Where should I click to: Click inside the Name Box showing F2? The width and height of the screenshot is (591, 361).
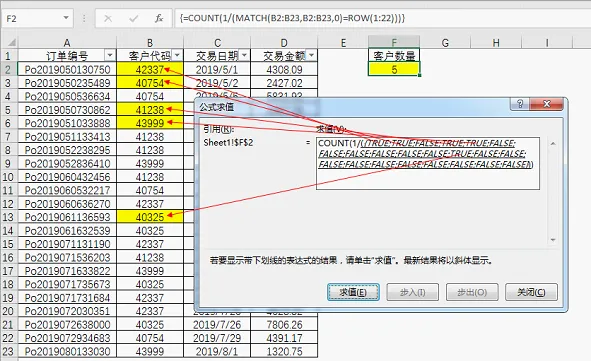click(x=32, y=18)
